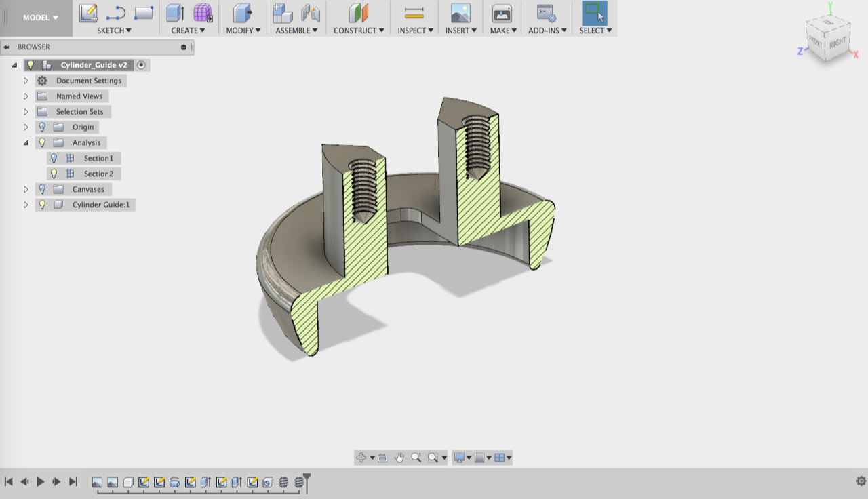Select the Pan hand tool
Viewport: 868px width, 499px height.
click(399, 458)
